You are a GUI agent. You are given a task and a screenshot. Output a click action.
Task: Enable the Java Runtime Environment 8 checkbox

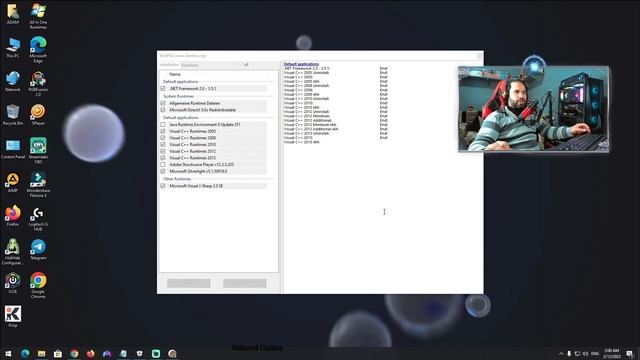coord(163,124)
